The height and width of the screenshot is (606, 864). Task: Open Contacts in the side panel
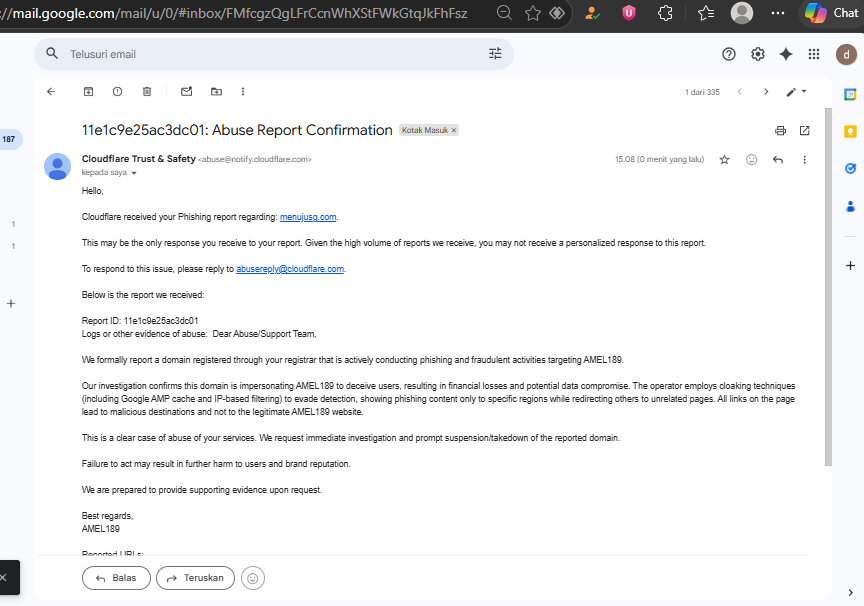pos(850,207)
